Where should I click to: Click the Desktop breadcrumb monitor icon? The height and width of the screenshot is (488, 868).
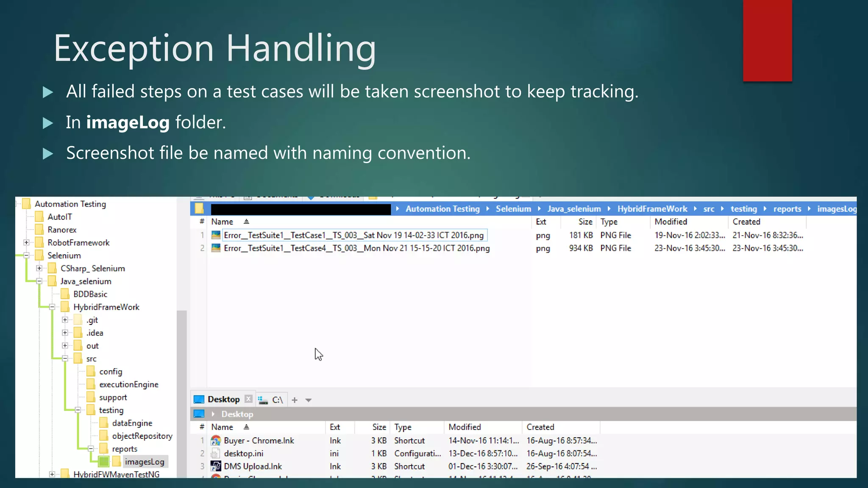tap(199, 414)
